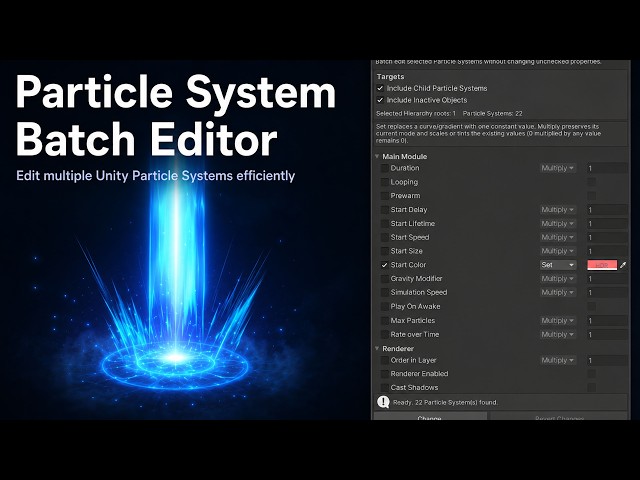
Task: Open the Duration Multiply dropdown
Action: (558, 168)
